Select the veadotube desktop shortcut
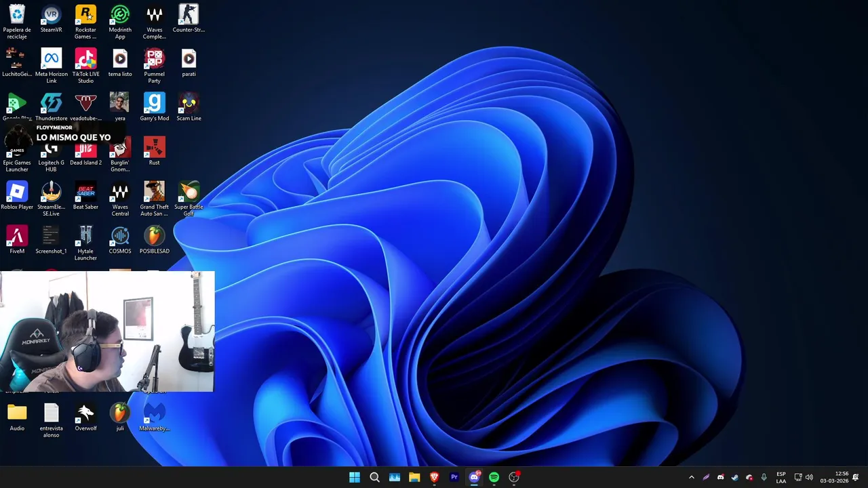868x488 pixels. pos(85,107)
